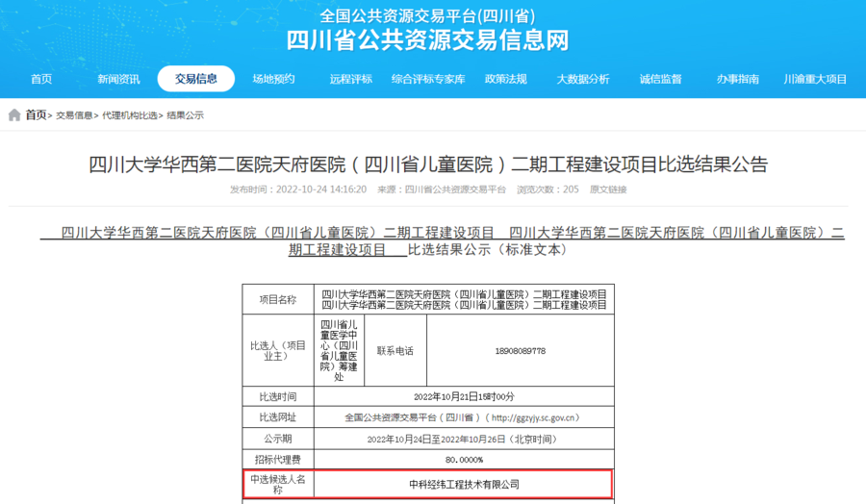Go to 场地预约 in navigation
Viewport: 866px width, 504px height.
point(273,79)
